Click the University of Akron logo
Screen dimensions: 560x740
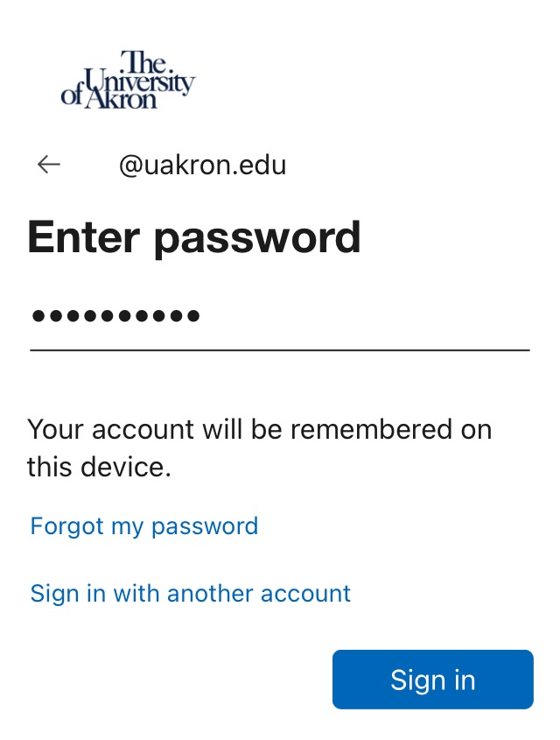click(128, 80)
